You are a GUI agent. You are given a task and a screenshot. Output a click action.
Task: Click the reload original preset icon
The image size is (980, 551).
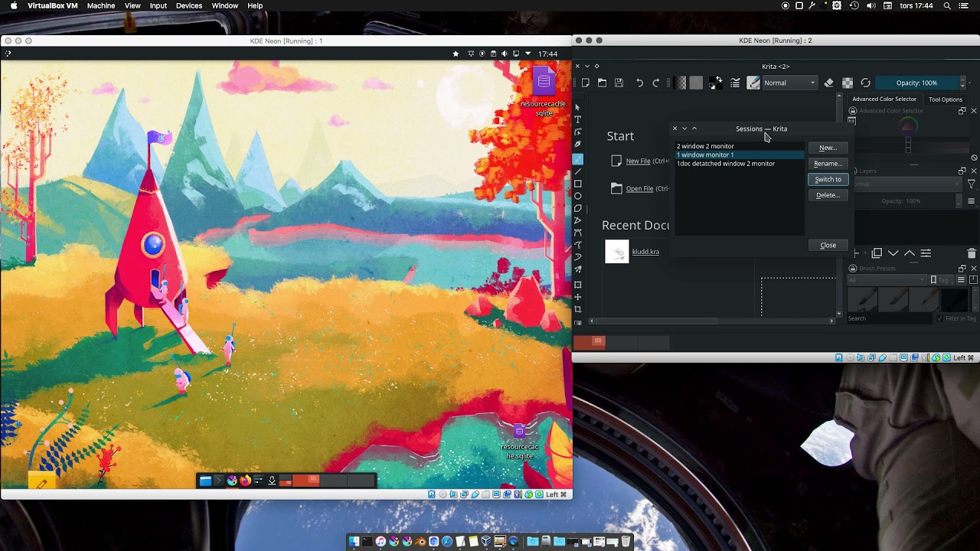[865, 83]
